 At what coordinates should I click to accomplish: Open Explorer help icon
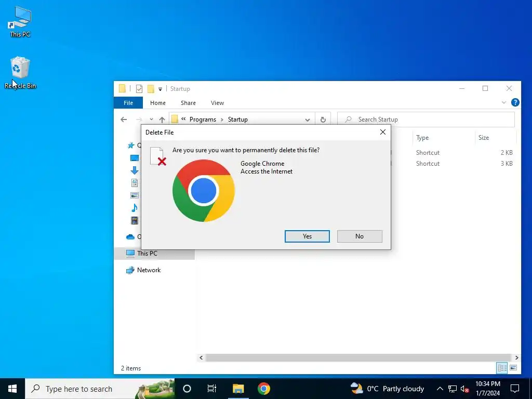point(515,102)
